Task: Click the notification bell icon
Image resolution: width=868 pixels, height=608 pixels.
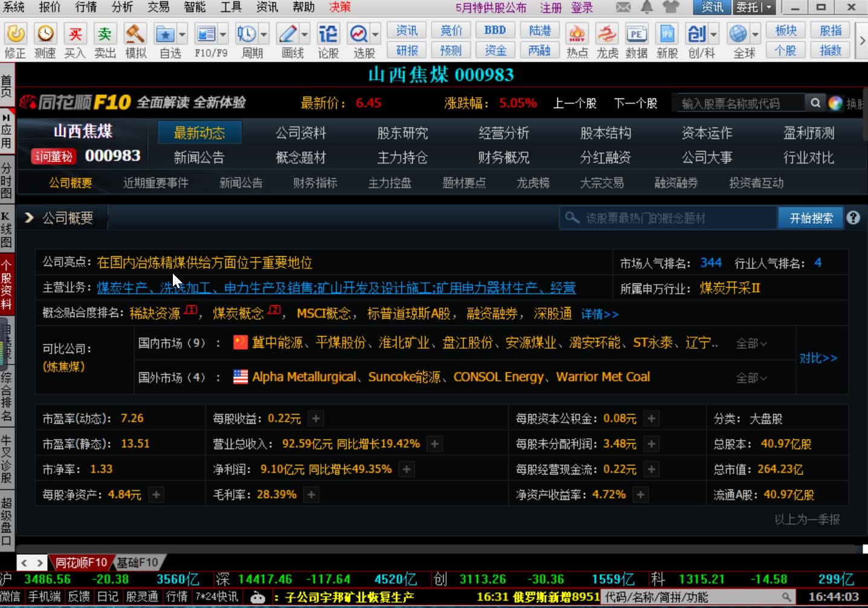Action: (x=647, y=7)
